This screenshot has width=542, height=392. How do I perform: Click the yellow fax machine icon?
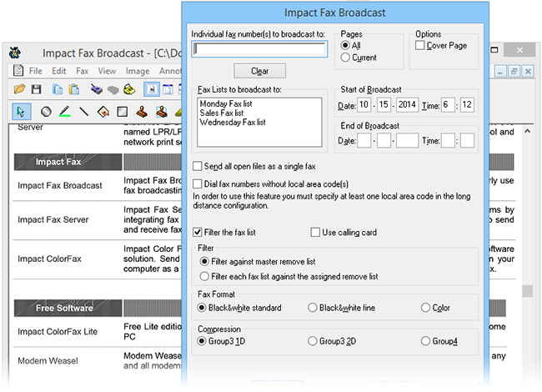click(x=129, y=89)
